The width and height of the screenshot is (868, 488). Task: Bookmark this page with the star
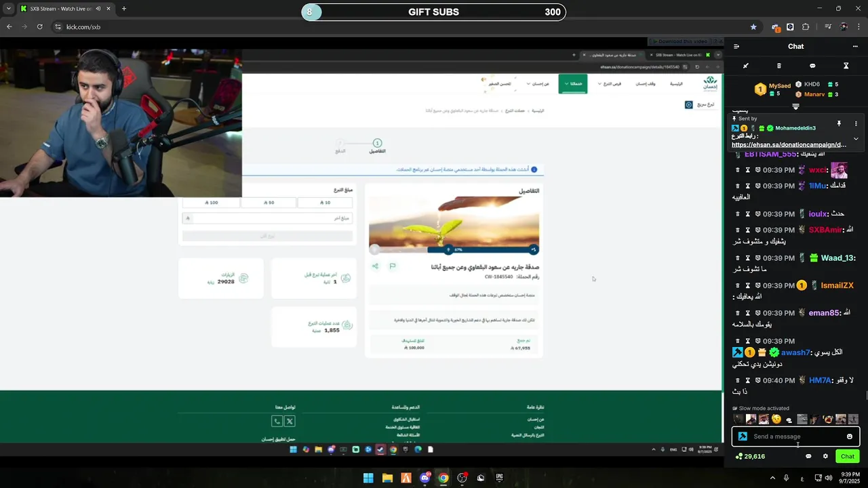pyautogui.click(x=753, y=27)
